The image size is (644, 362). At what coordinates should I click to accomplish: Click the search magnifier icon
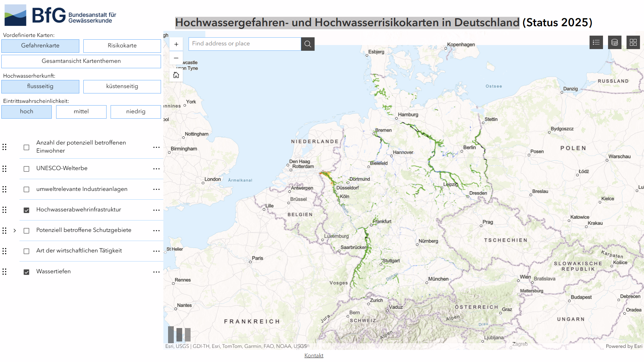pos(307,44)
